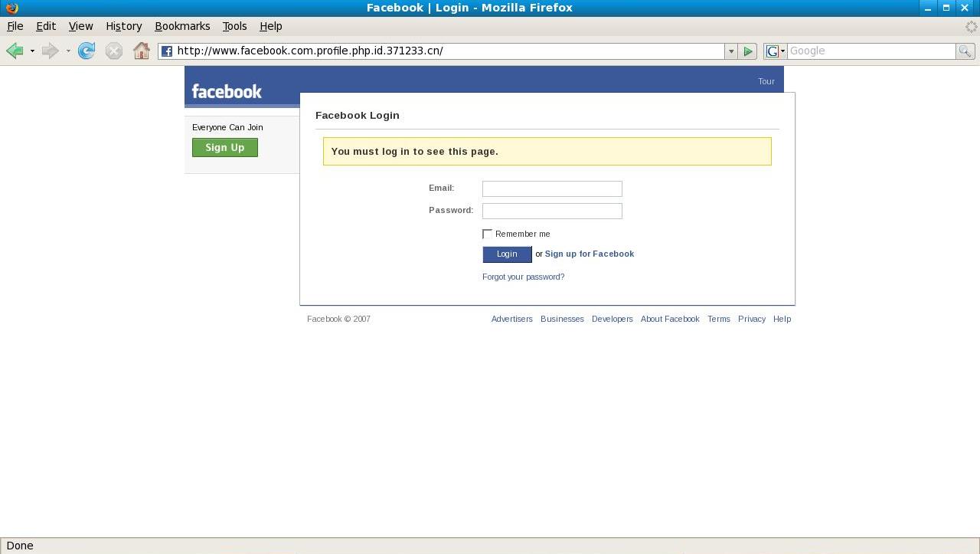Click the Stop loading button
The image size is (980, 554).
click(x=114, y=51)
